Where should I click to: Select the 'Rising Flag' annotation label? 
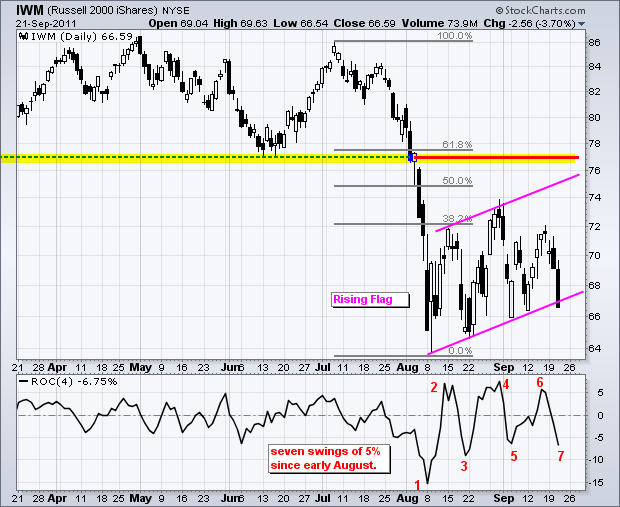coord(370,299)
